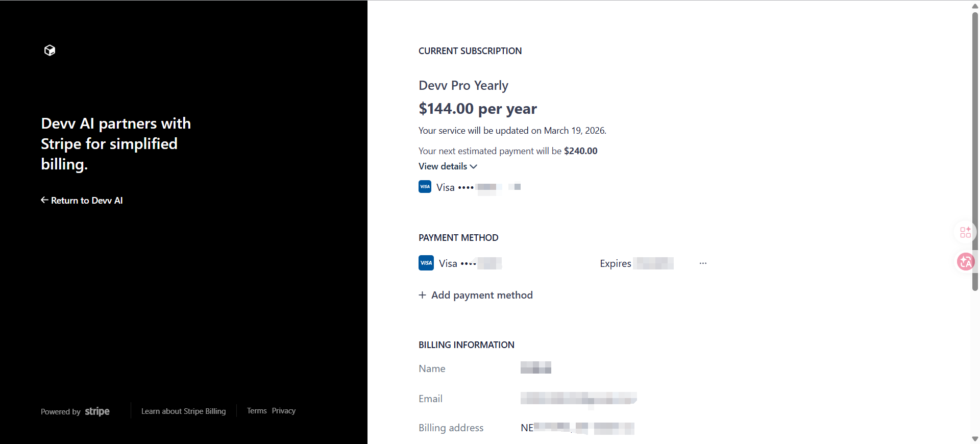The image size is (980, 444).
Task: Open the pink translate floating icon
Action: (965, 262)
